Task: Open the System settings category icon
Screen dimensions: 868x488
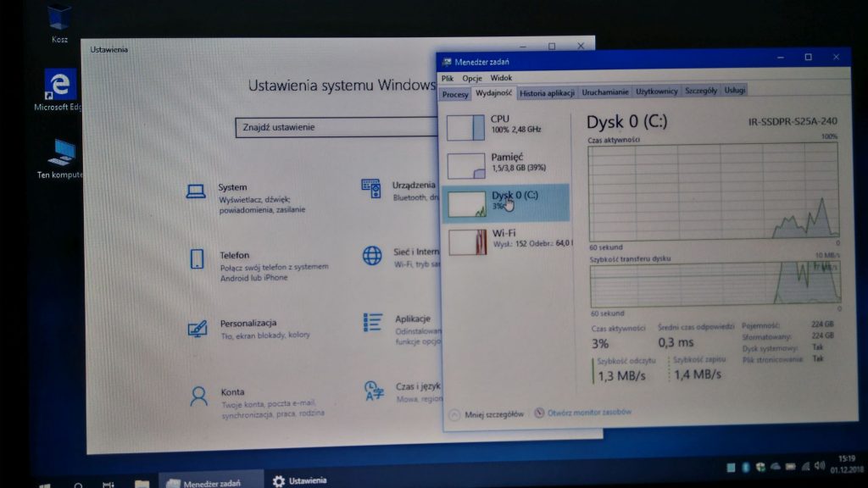Action: (x=196, y=192)
